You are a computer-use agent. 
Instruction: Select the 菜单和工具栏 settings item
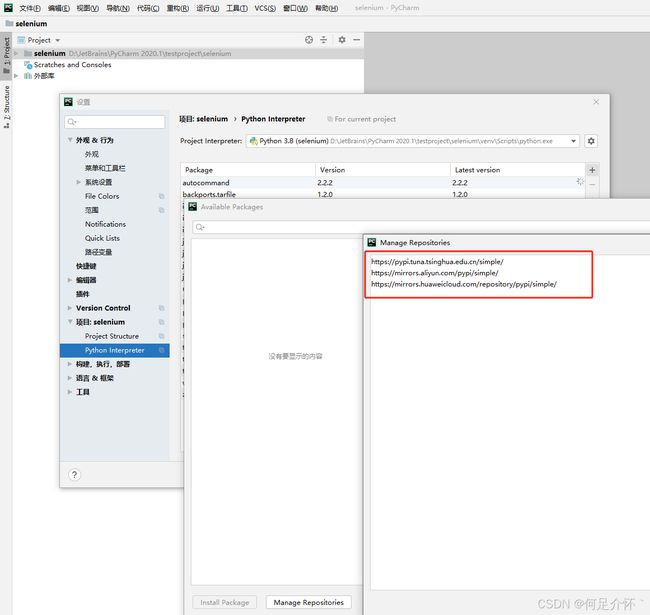pyautogui.click(x=105, y=168)
